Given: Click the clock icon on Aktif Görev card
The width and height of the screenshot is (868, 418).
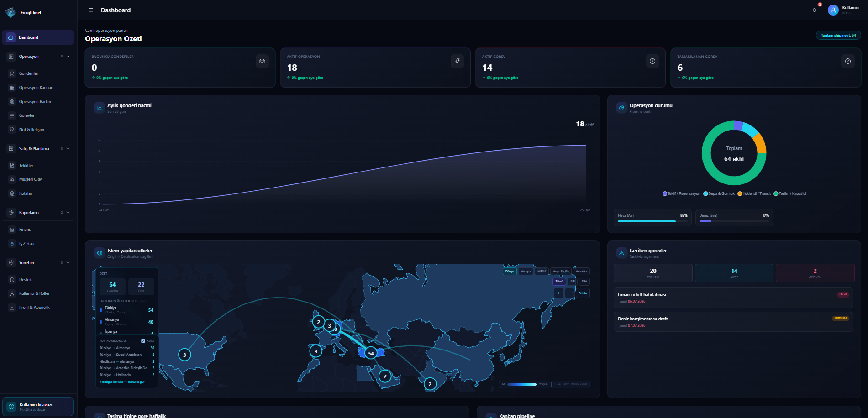Looking at the screenshot, I should click(x=652, y=61).
